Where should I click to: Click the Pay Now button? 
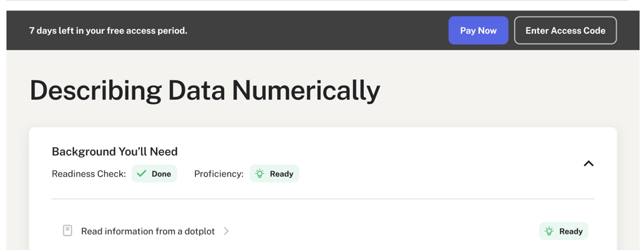click(x=478, y=31)
